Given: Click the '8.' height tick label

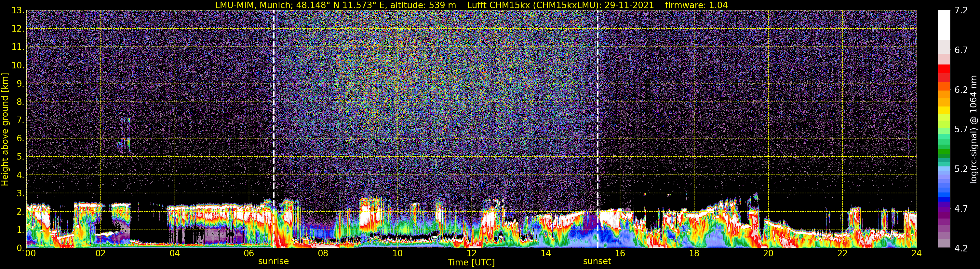Looking at the screenshot, I should point(20,102).
